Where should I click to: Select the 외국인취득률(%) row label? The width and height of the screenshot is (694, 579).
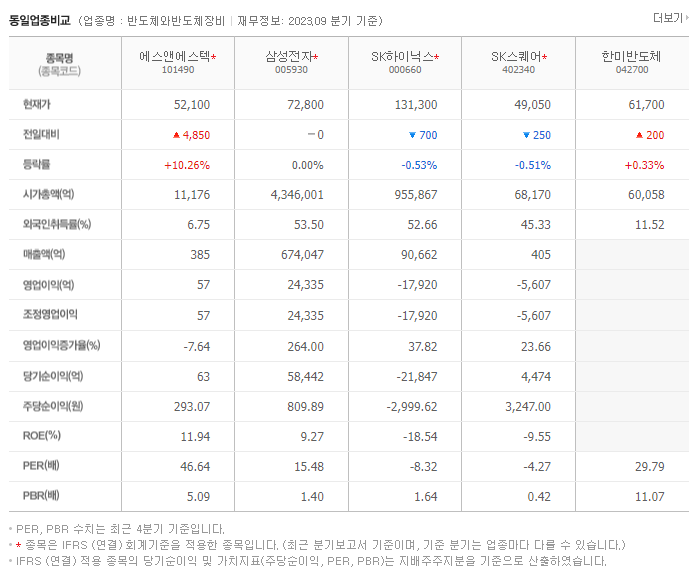coord(57,224)
